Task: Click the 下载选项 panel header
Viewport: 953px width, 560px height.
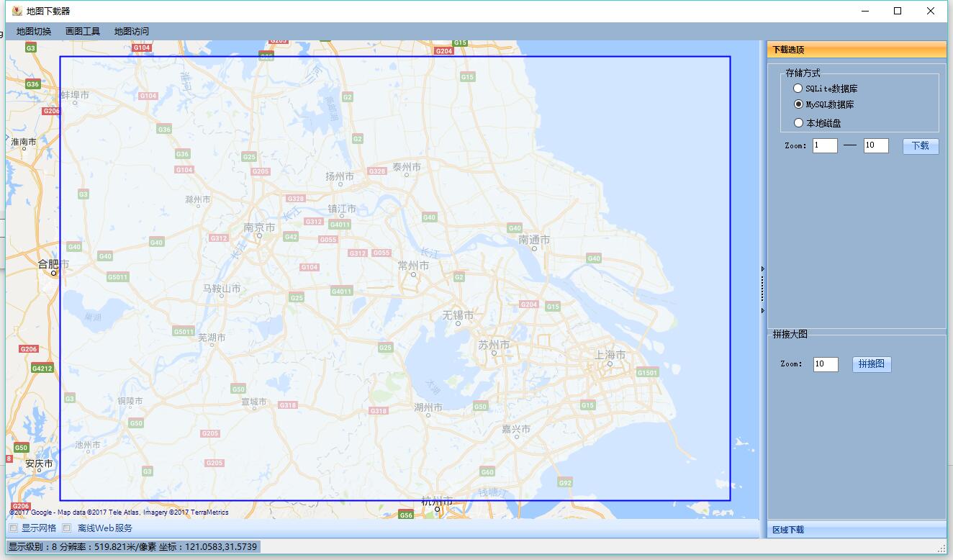Action: pos(857,50)
